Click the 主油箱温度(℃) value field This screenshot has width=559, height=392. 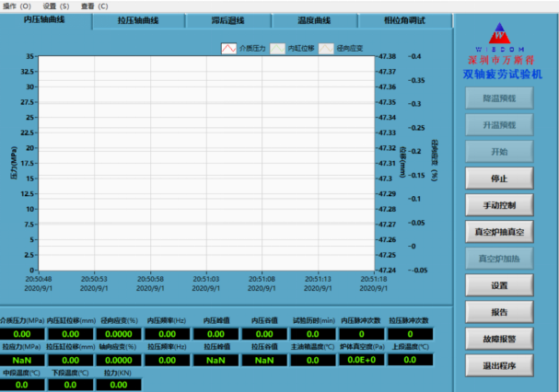coord(313,360)
